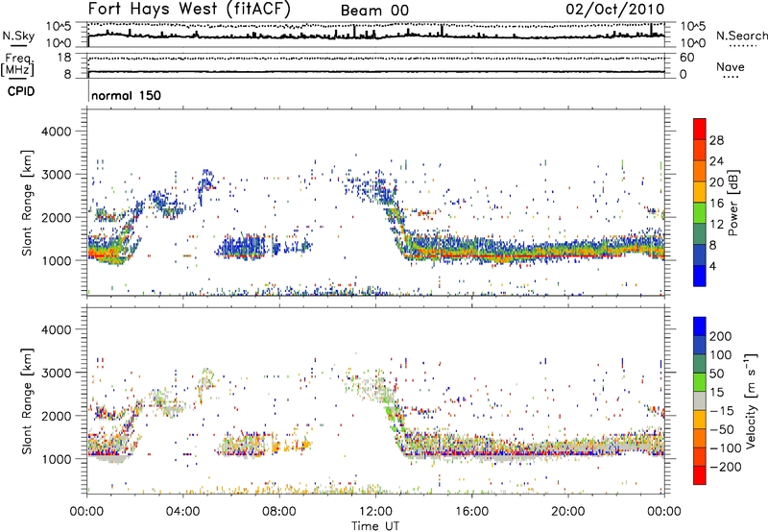Select the Freq. [MHz] axis label
This screenshot has width=768, height=532.
[17, 65]
